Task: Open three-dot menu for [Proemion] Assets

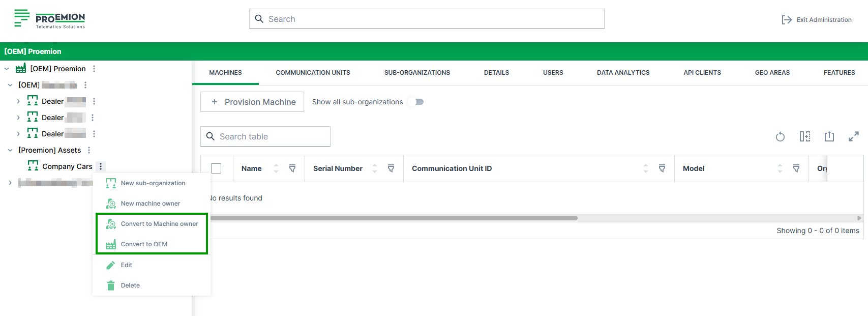Action: click(x=89, y=150)
